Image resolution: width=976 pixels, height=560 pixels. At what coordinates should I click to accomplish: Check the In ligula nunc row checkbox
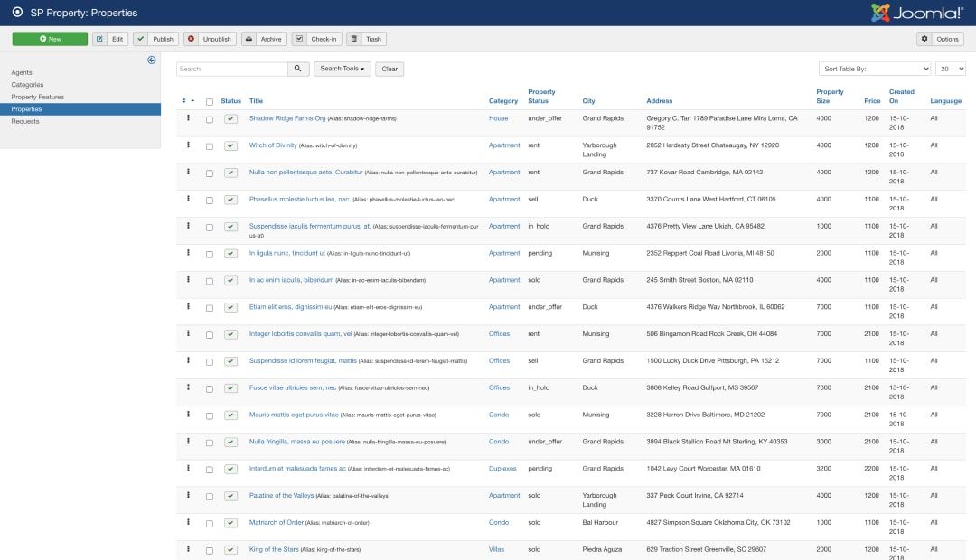tap(210, 254)
